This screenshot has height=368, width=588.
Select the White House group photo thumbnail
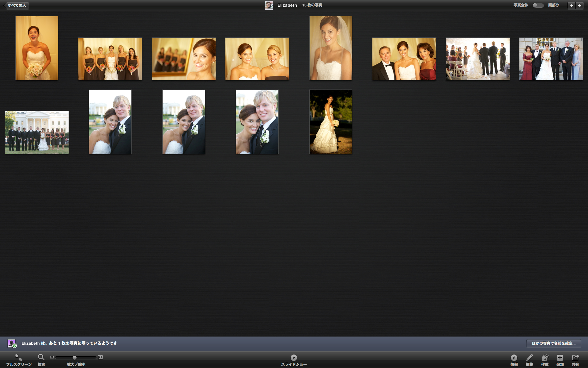pos(37,132)
